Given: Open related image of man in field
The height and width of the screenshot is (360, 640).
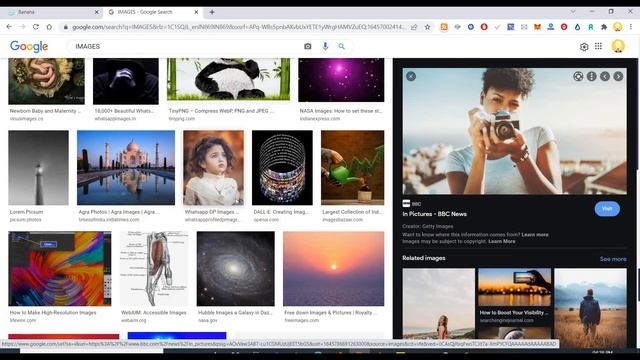Looking at the screenshot, I should 590,303.
